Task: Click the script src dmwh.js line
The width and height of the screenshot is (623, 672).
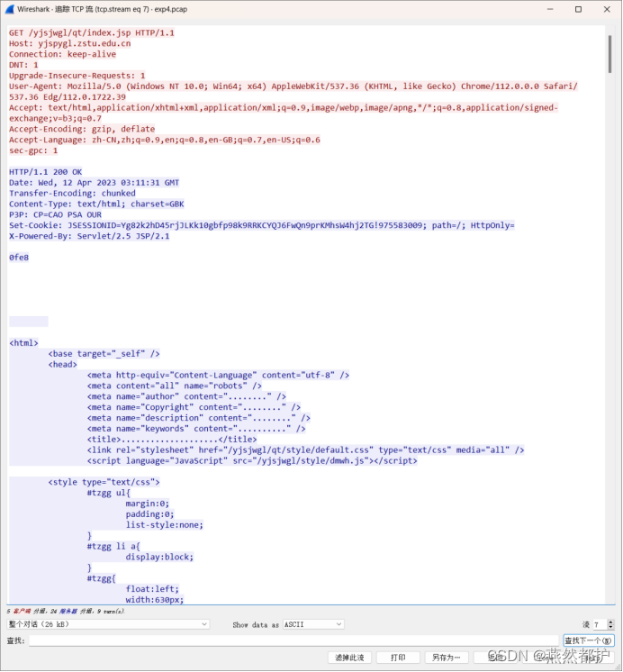Action: click(252, 460)
